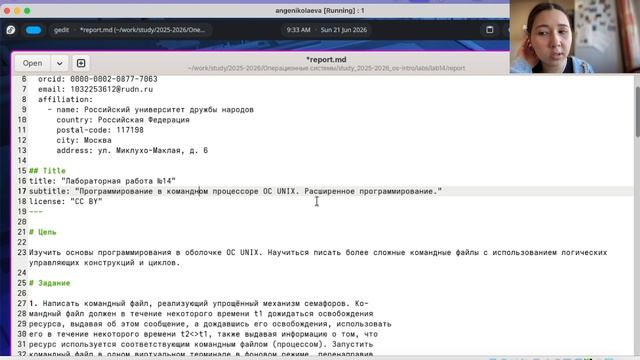Click the 'postal-code: 117198' line
This screenshot has height=360, width=640.
point(100,130)
